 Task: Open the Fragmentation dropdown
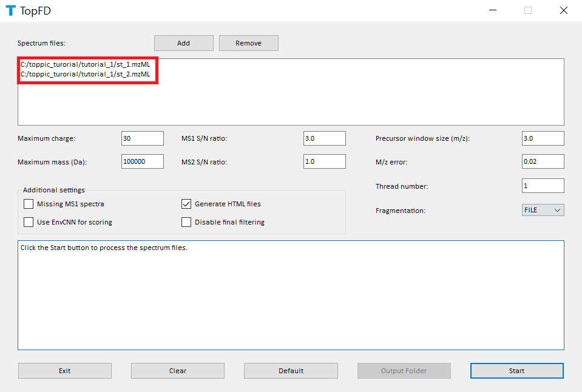pos(543,210)
